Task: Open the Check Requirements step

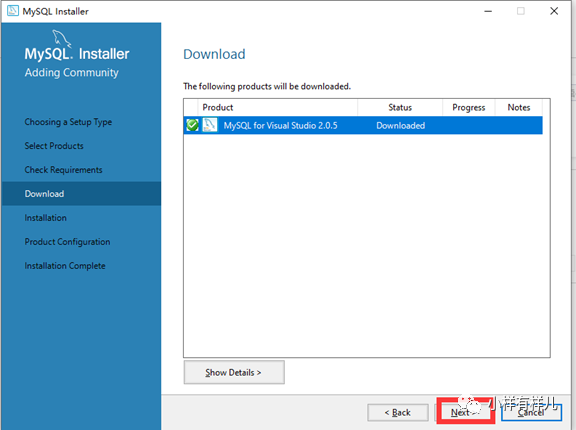Action: pyautogui.click(x=64, y=170)
